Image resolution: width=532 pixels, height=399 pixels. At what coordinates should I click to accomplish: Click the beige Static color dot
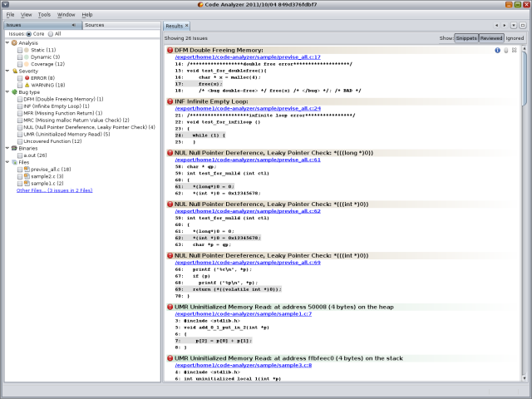point(27,50)
